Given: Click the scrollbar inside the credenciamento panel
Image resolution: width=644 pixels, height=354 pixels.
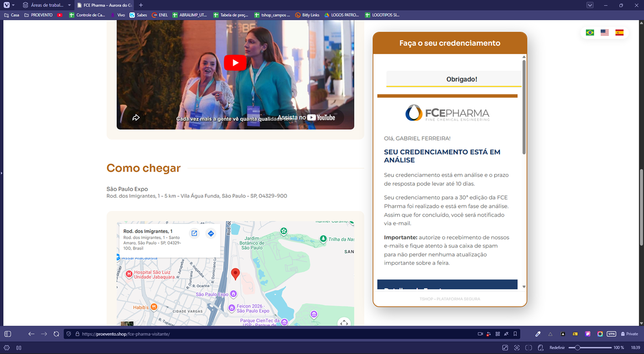Looking at the screenshot, I should pos(524,107).
